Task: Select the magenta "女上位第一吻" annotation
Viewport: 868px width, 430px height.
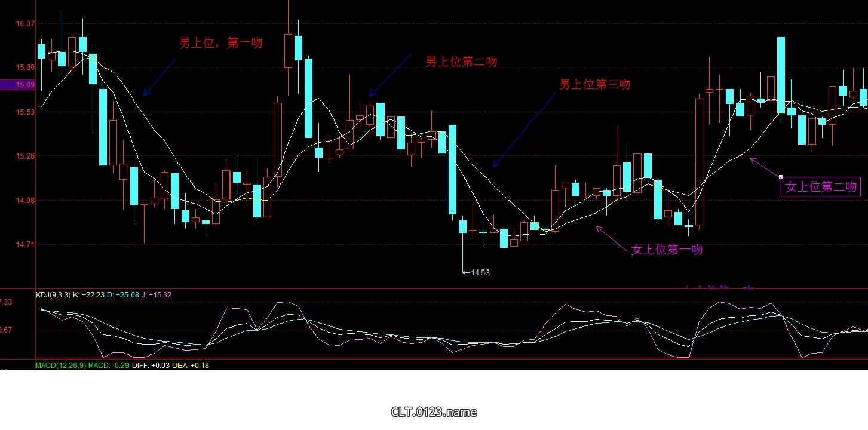Action: 667,250
